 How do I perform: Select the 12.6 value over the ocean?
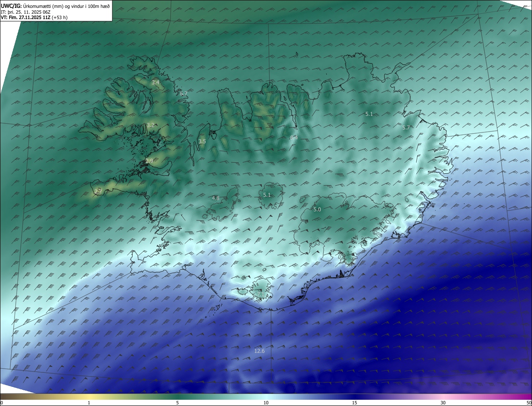pos(259,351)
